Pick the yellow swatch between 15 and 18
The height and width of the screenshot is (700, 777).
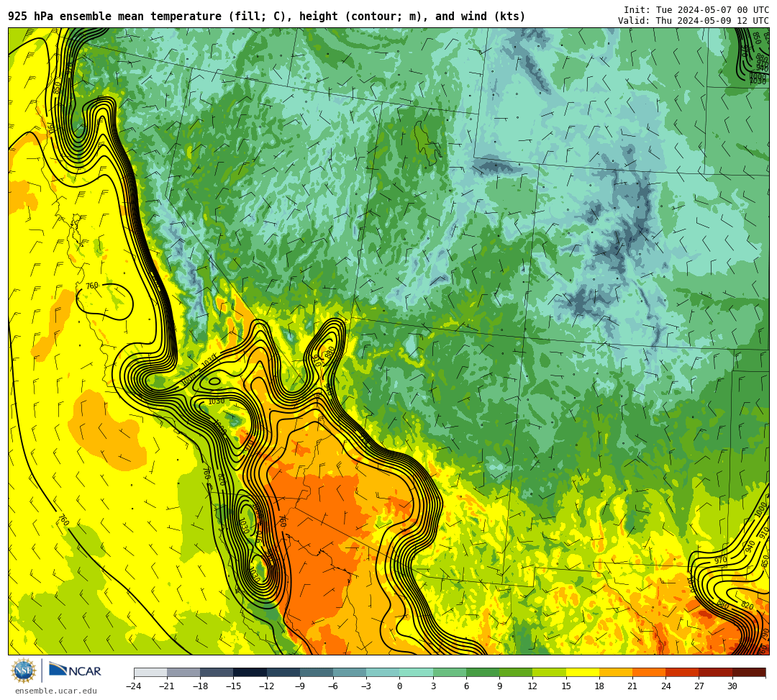582,672
